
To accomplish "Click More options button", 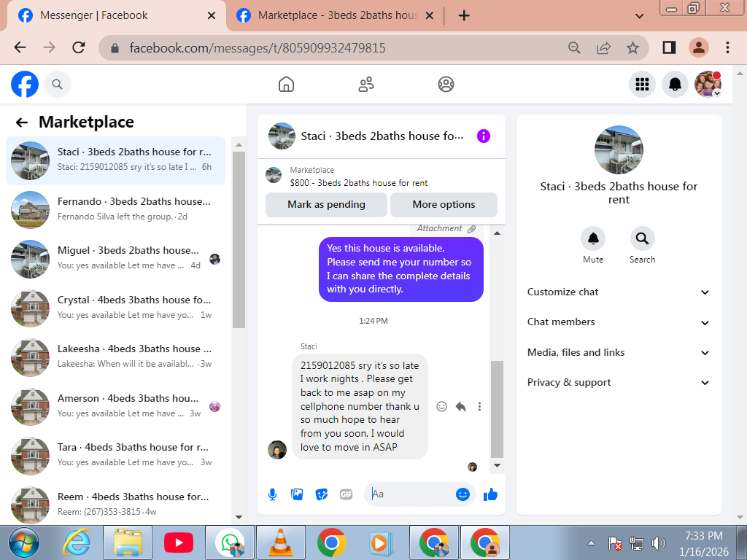I will pyautogui.click(x=444, y=205).
